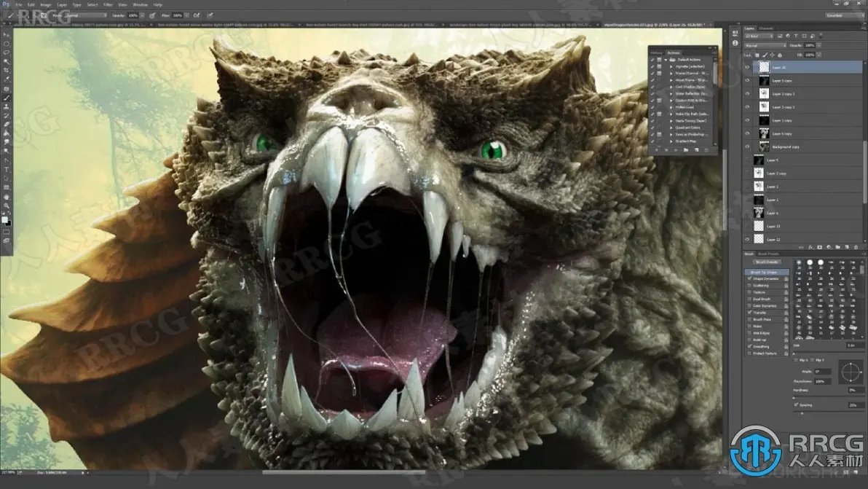Select the Clone Stamp tool
Image resolution: width=868 pixels, height=489 pixels.
pos(7,107)
